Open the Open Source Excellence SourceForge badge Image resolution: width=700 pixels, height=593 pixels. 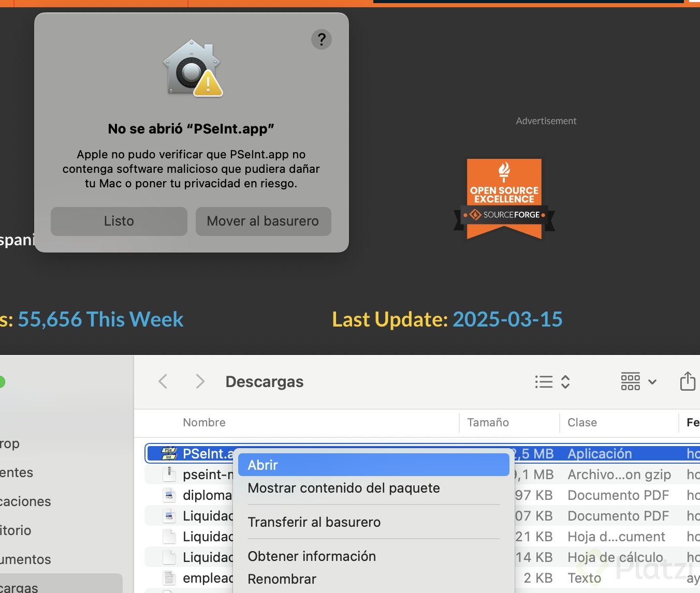click(504, 200)
